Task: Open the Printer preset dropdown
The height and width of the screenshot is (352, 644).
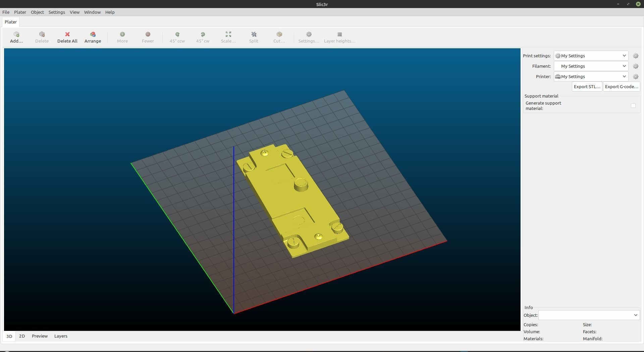Action: pos(591,77)
